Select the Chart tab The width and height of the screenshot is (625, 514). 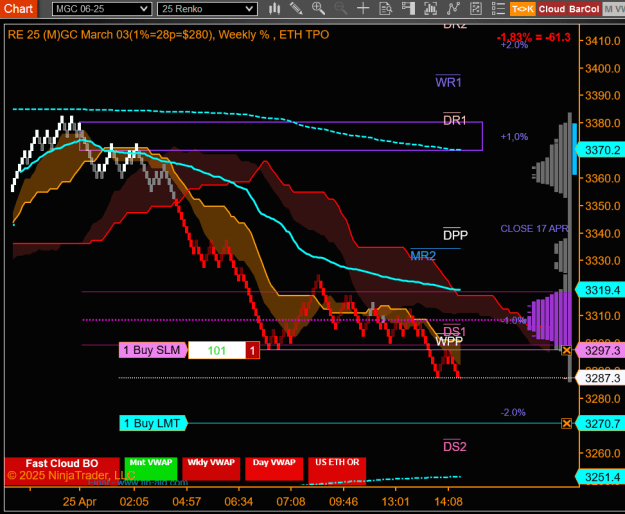(18, 9)
